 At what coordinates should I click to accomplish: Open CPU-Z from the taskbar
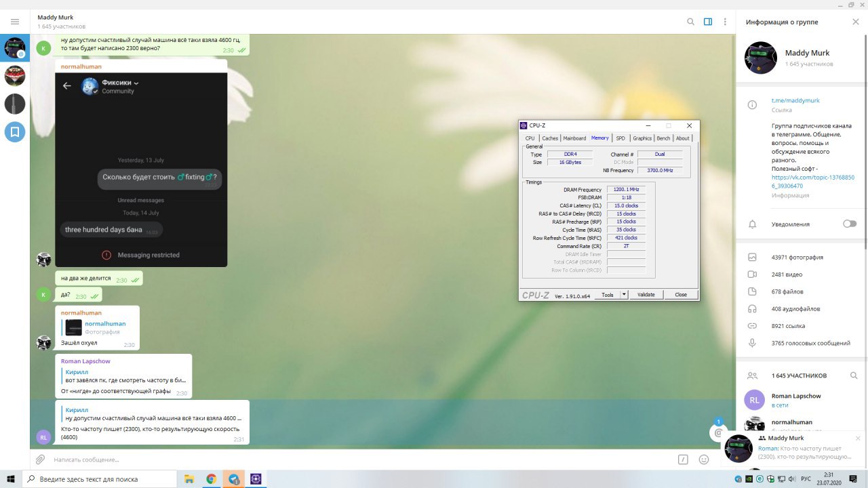tap(256, 479)
